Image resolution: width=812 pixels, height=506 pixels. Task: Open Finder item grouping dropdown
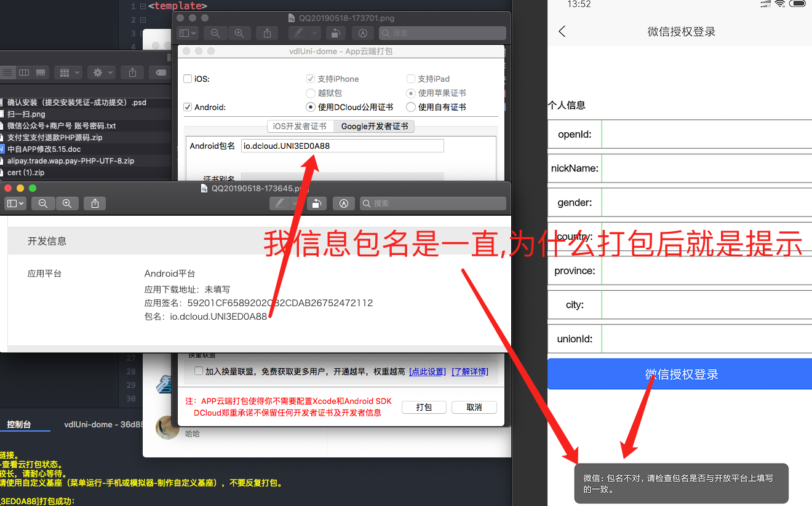pyautogui.click(x=68, y=73)
